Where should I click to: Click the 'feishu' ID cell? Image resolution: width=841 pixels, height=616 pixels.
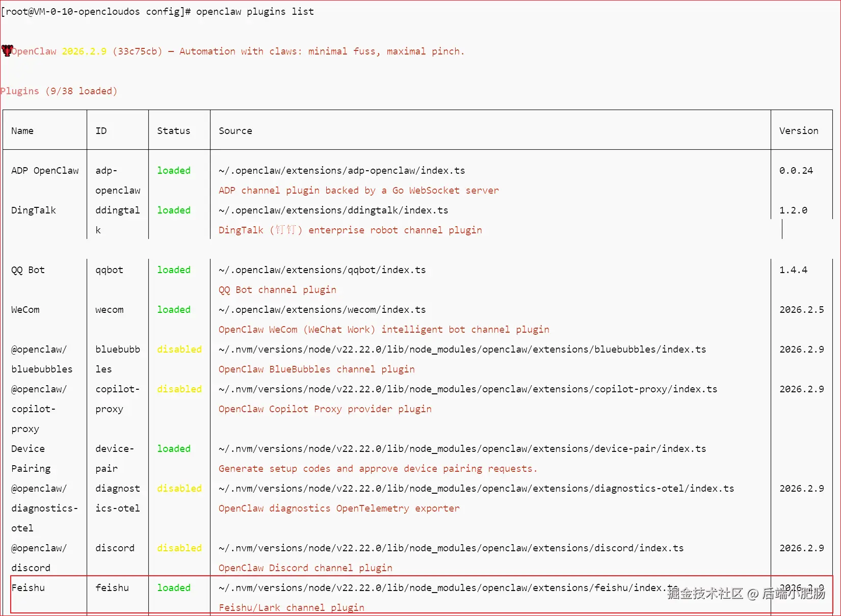[x=112, y=588]
